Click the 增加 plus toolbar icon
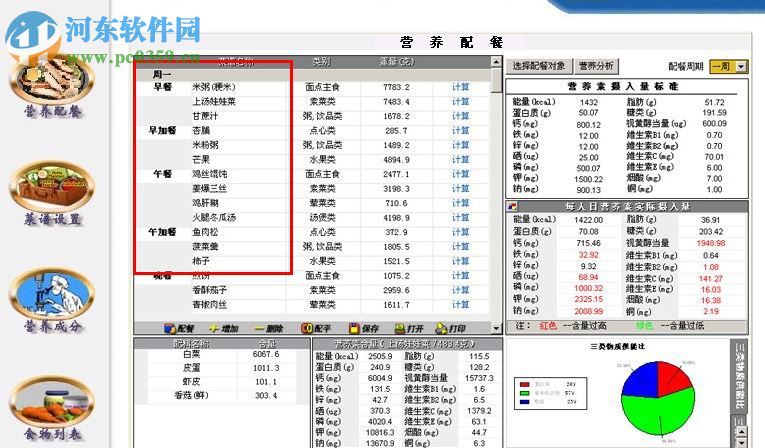This screenshot has height=448, width=765. pos(214,328)
